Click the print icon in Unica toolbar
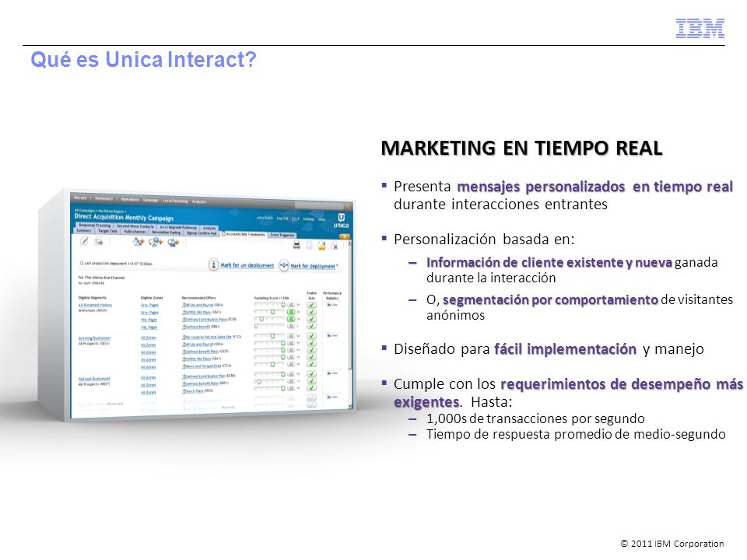The image size is (747, 560). click(296, 245)
